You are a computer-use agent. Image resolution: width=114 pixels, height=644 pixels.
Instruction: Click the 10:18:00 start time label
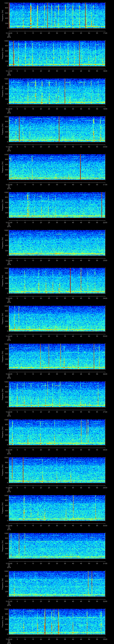pyautogui.click(x=9, y=109)
